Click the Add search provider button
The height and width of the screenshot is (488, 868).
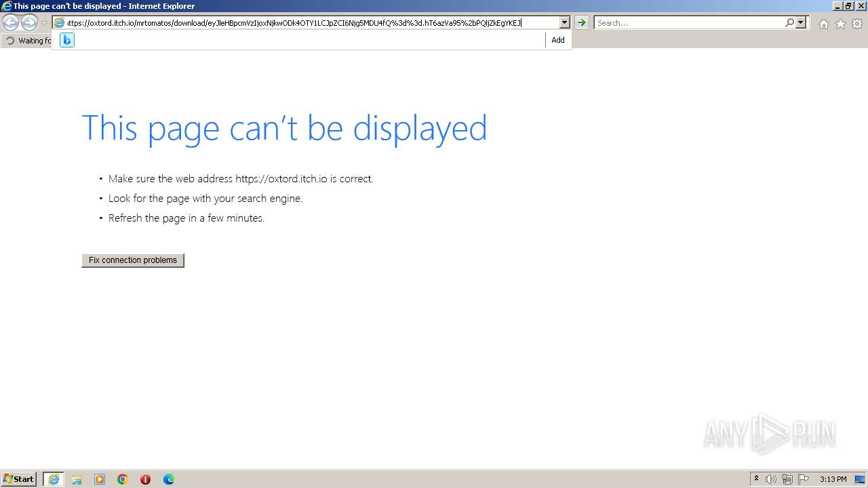coord(558,40)
